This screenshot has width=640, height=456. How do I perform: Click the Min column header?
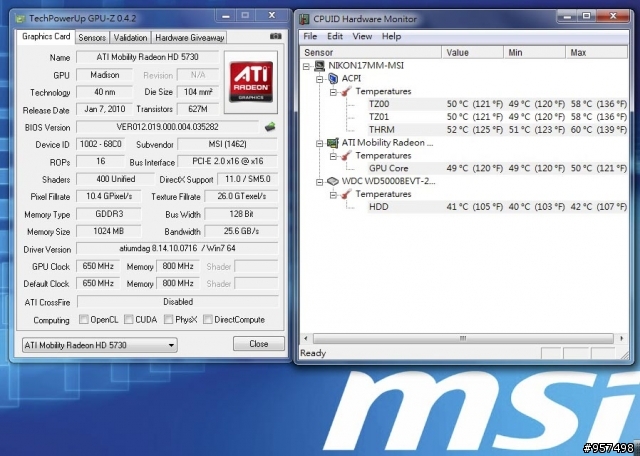(535, 52)
